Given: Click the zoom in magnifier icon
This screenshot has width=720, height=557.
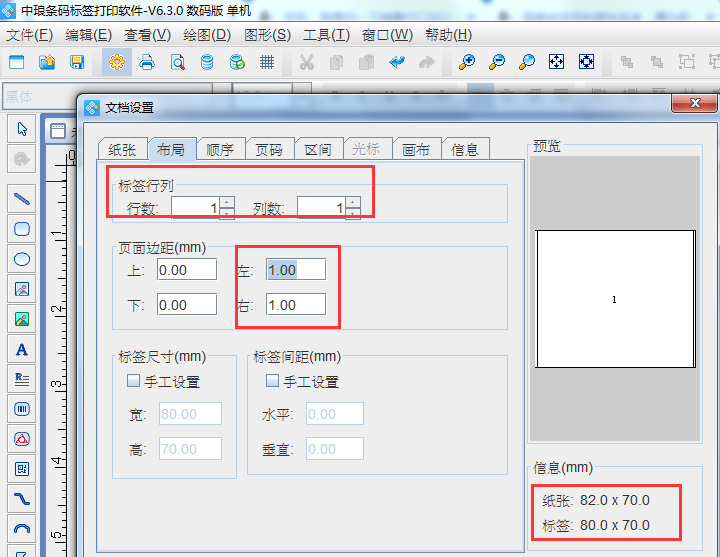Looking at the screenshot, I should click(466, 62).
